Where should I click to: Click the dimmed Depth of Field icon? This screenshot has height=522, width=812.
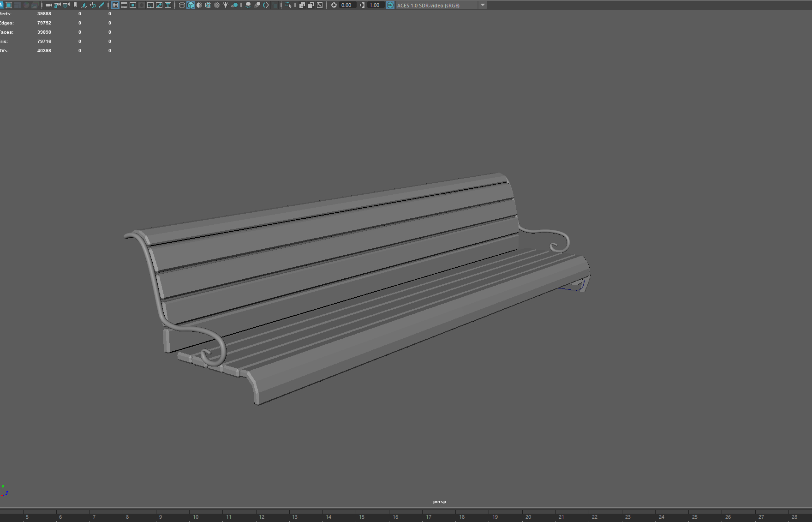(275, 5)
